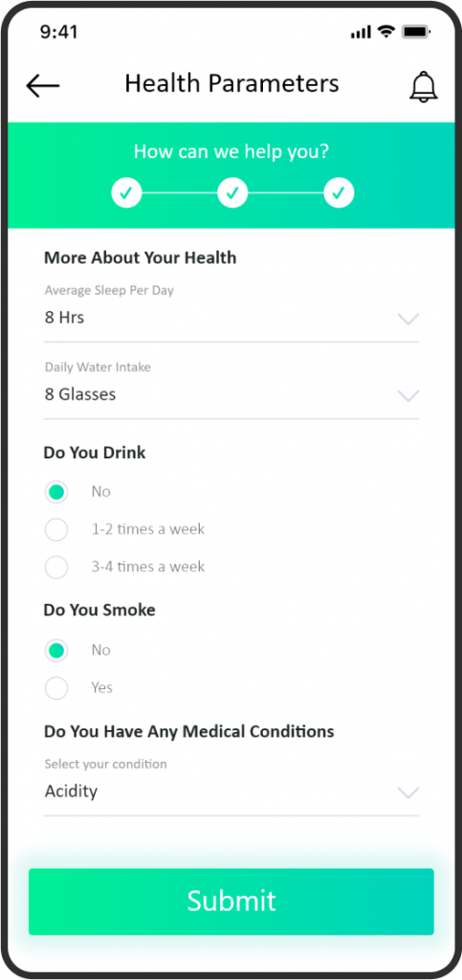Tap the second checkmark step circle
The width and height of the screenshot is (462, 980).
tap(232, 193)
